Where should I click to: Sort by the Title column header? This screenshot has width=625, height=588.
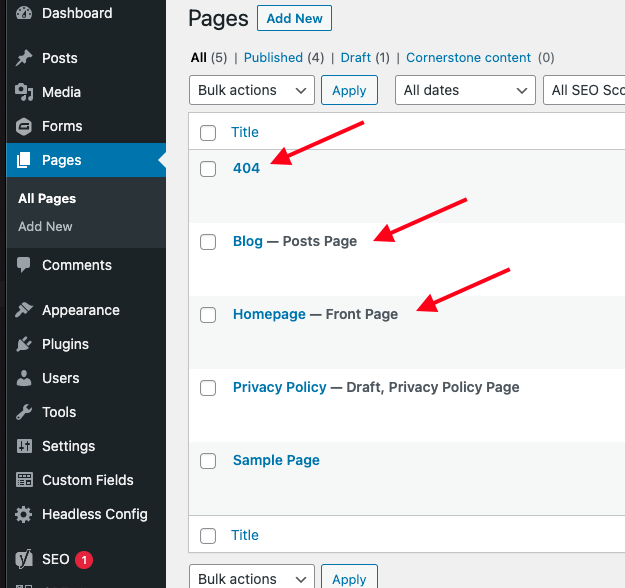click(x=245, y=132)
